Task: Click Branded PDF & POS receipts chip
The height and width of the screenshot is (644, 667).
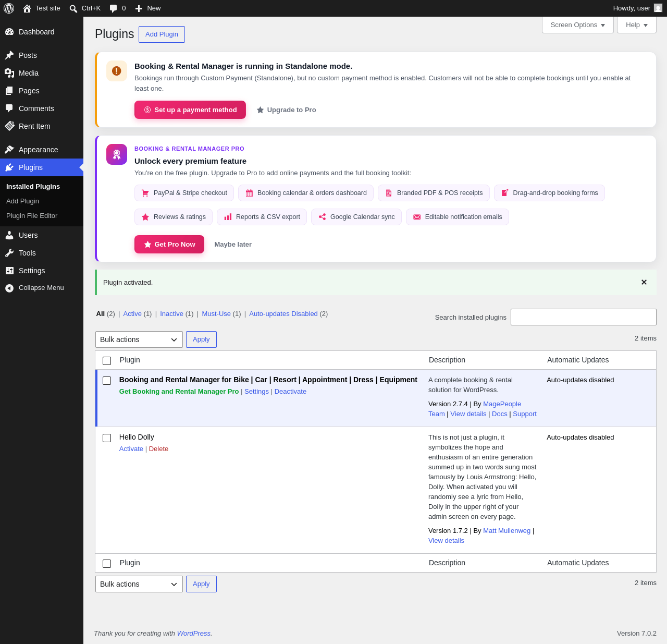Action: (434, 193)
